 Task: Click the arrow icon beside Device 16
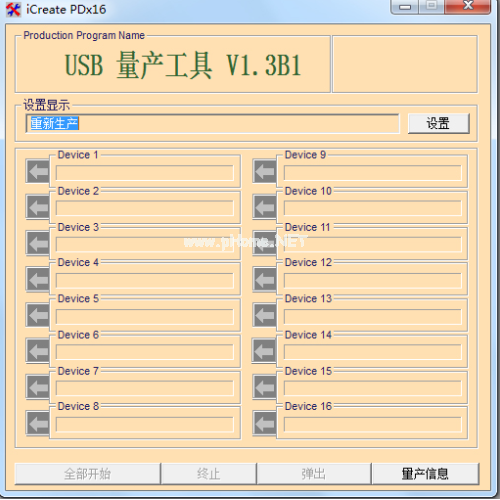point(265,423)
